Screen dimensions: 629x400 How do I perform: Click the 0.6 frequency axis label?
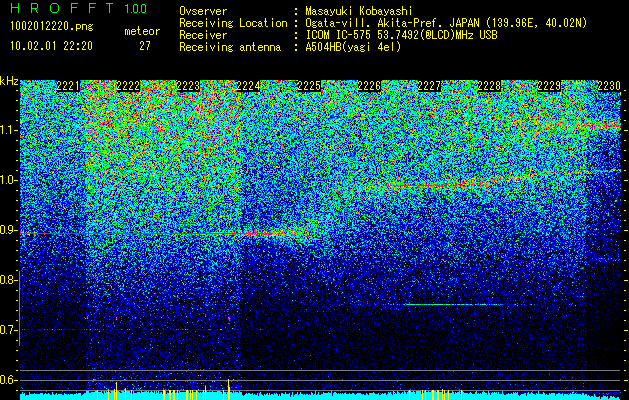(8, 380)
